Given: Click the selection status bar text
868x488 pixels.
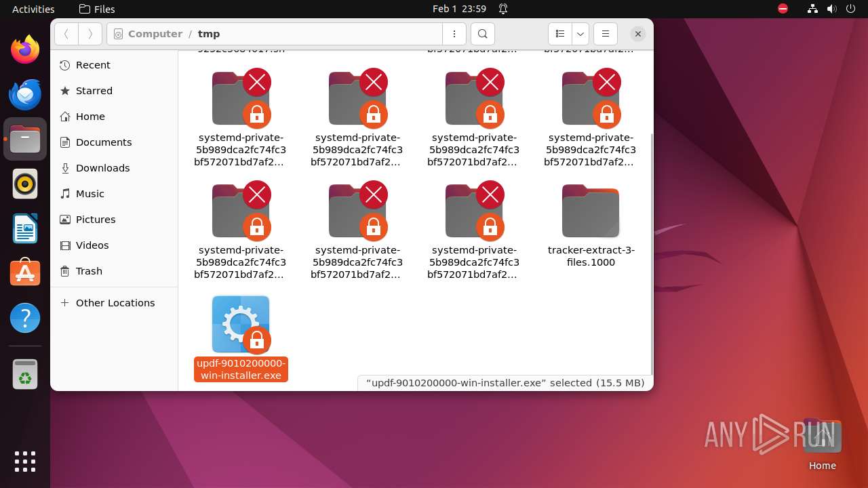Looking at the screenshot, I should pos(505,383).
